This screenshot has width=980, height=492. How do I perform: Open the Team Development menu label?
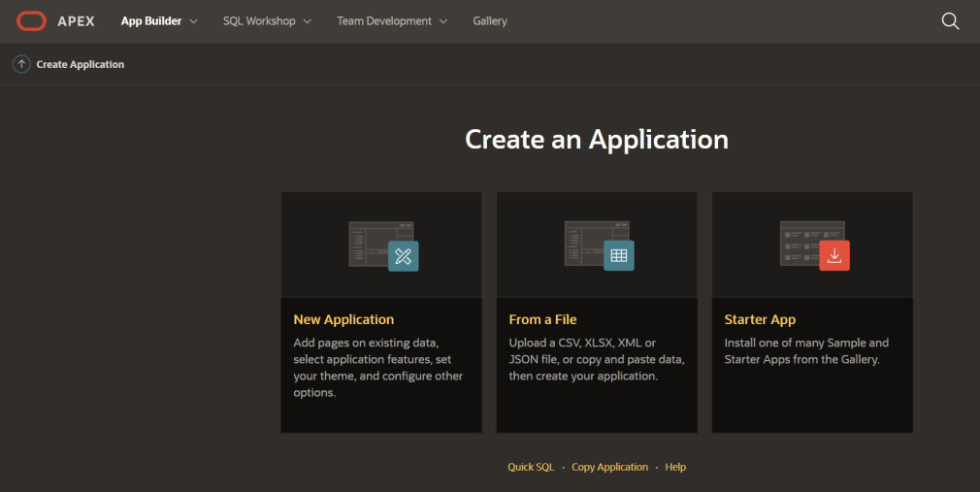384,20
